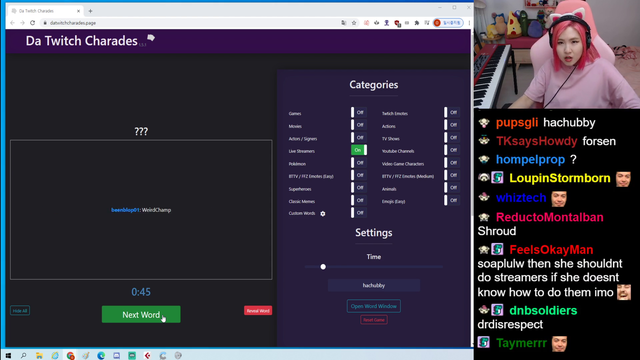Screen dimensions: 640x360
Task: Open Discord from the taskbar
Action: tap(116, 356)
